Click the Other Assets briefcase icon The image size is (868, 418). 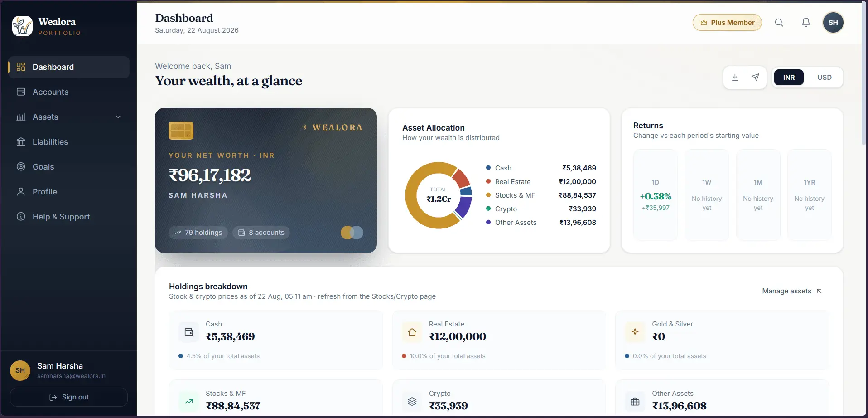[635, 402]
